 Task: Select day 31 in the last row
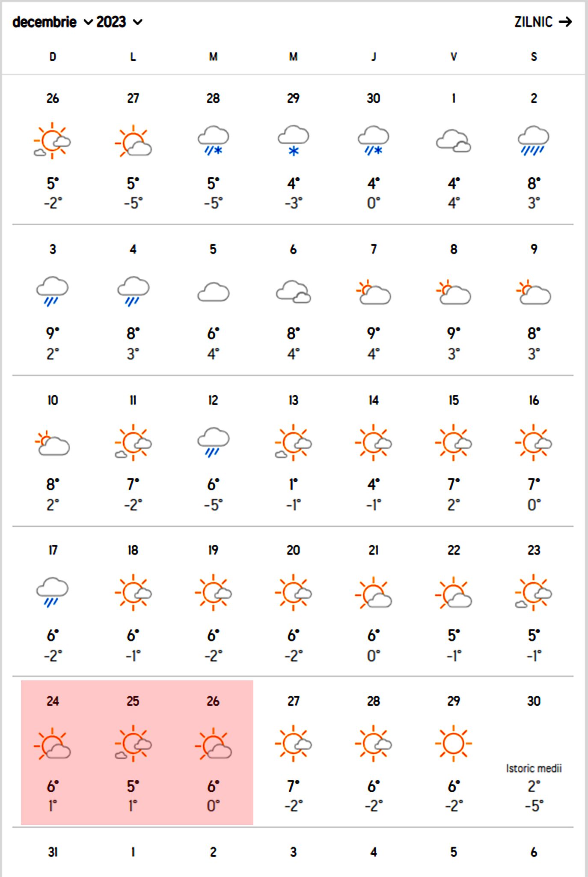[53, 852]
